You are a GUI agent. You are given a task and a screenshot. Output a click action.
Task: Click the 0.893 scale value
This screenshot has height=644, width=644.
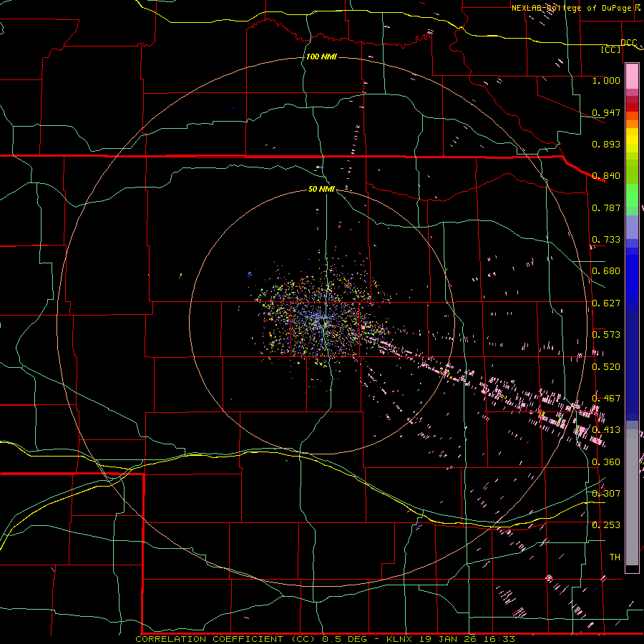(x=606, y=144)
